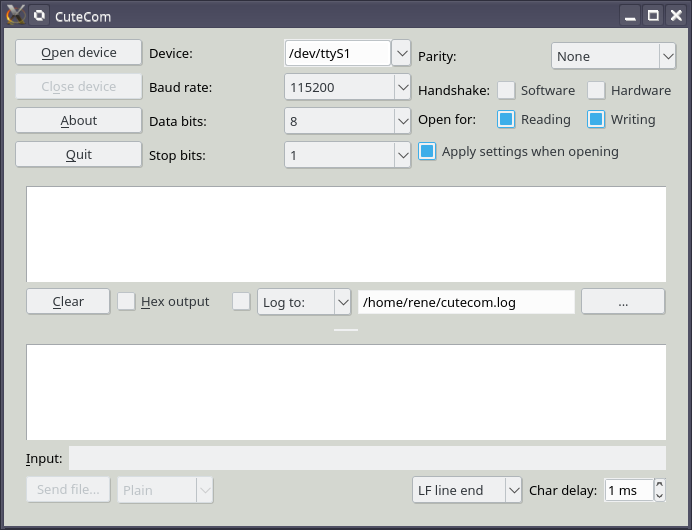Viewport: 692px width, 530px height.
Task: Uncheck Open for Reading
Action: point(507,119)
